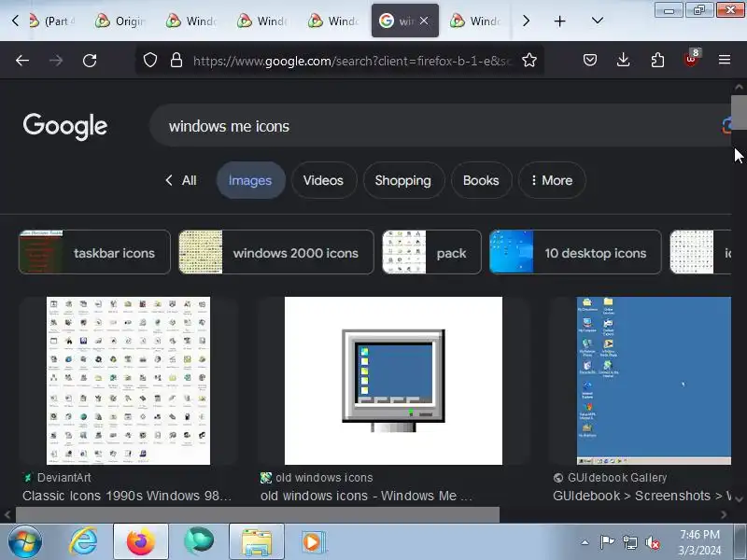Image resolution: width=747 pixels, height=560 pixels.
Task: Click the disabled forward navigation arrow
Action: [56, 61]
